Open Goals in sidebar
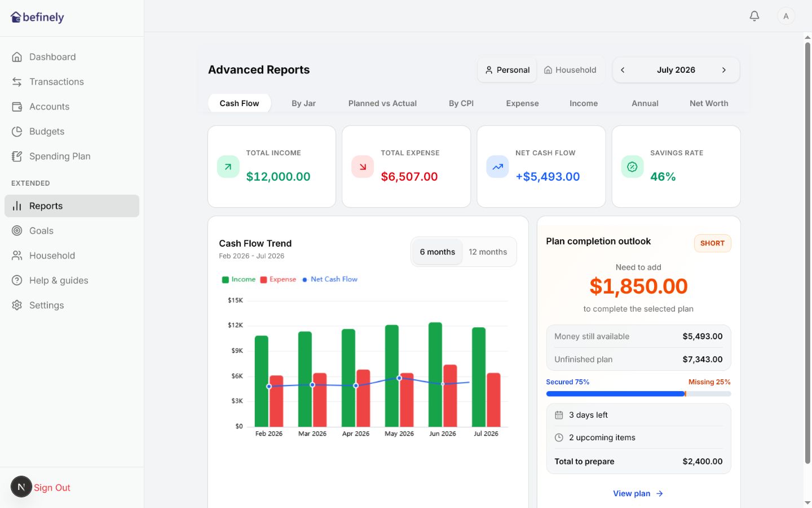 click(x=72, y=231)
